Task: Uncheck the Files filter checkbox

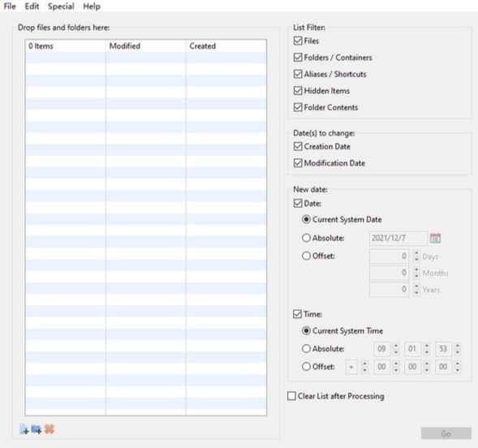Action: coord(298,41)
